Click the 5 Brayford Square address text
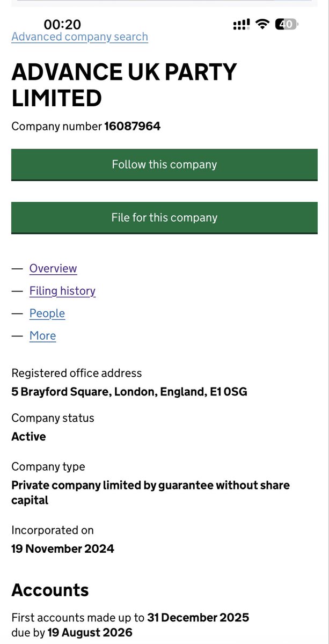The image size is (329, 644). [129, 392]
